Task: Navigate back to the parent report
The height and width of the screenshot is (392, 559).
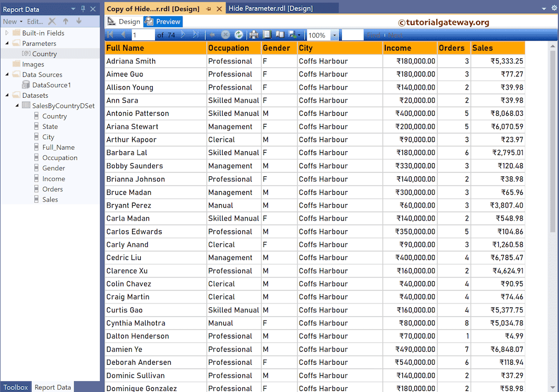Action: [x=212, y=34]
